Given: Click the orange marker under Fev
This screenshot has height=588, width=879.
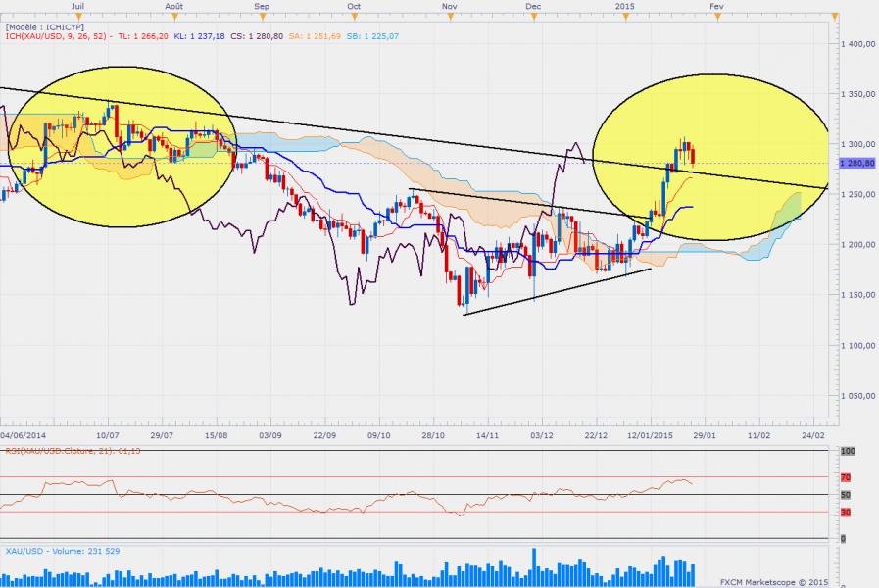Looking at the screenshot, I should (717, 18).
